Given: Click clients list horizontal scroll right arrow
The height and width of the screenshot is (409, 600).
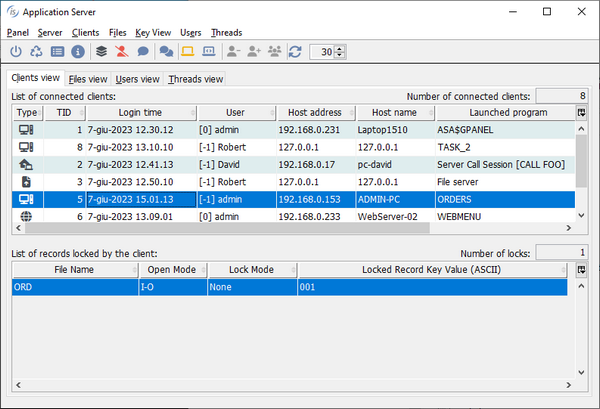Looking at the screenshot, I should [x=569, y=228].
